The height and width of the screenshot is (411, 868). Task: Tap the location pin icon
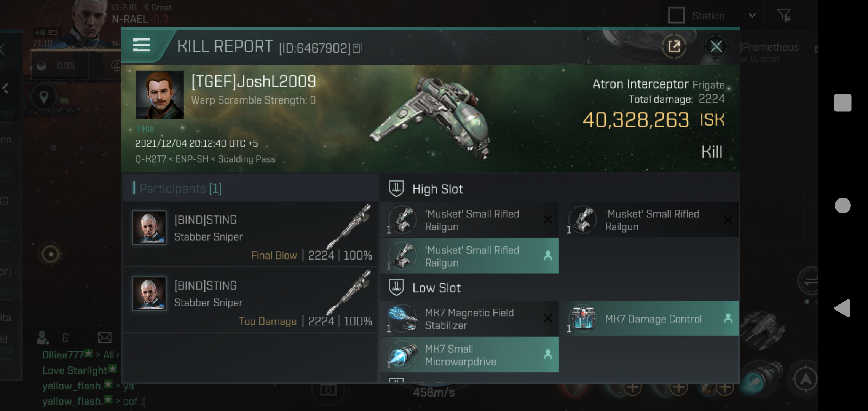(44, 97)
